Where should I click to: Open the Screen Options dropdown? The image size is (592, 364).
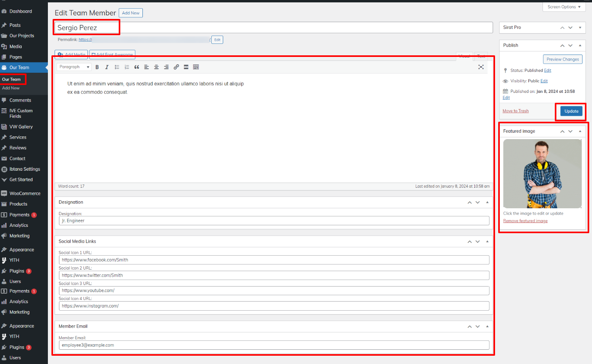[x=564, y=7]
